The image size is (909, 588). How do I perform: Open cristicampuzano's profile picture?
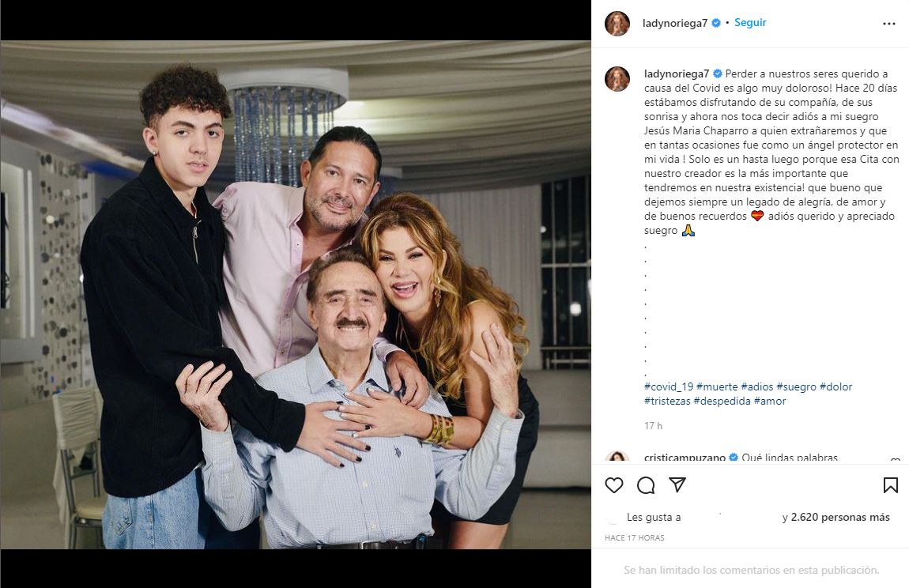(x=617, y=458)
